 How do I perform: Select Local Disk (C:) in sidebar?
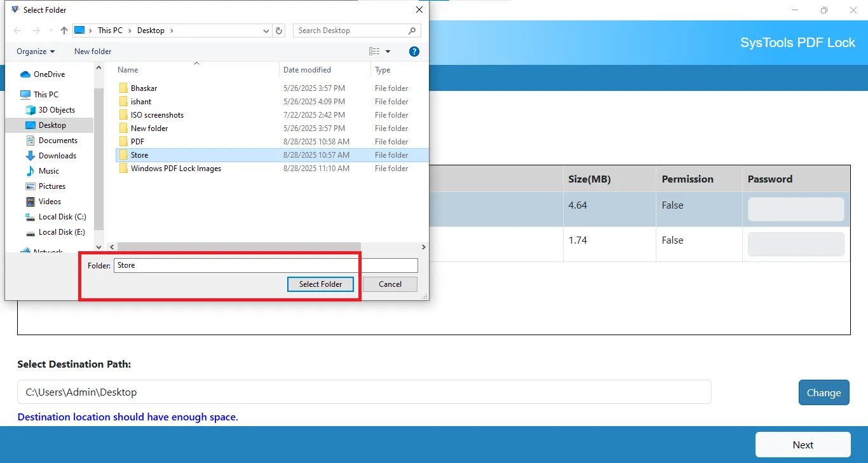pos(62,217)
